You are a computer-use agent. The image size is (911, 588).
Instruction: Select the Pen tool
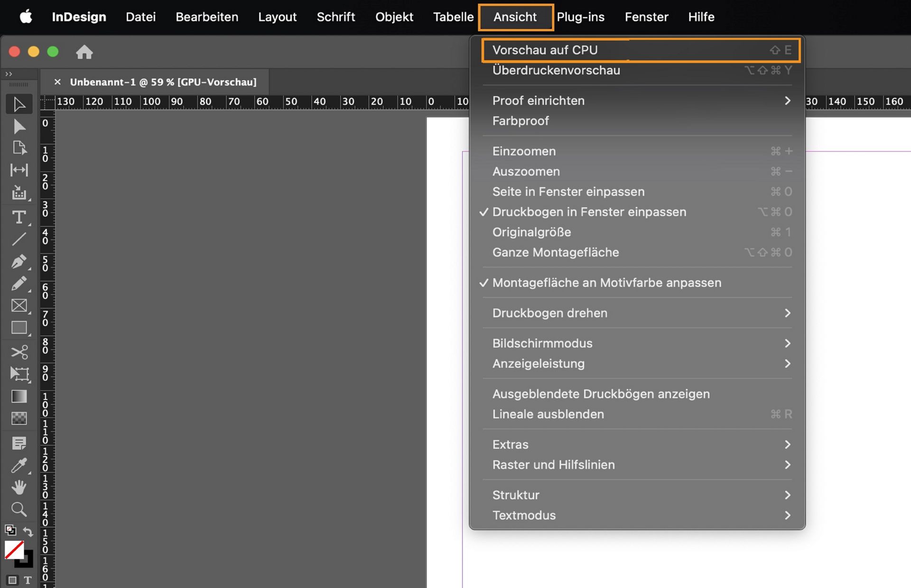point(19,262)
